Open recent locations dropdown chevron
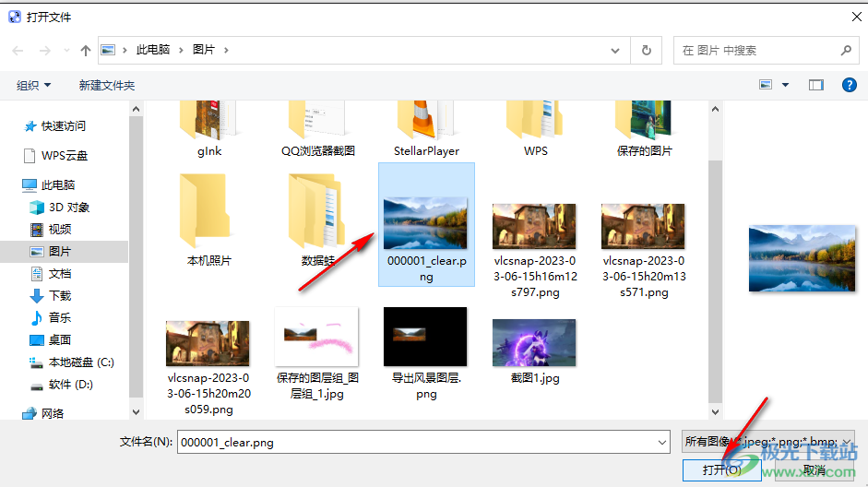This screenshot has width=868, height=487. (66, 51)
